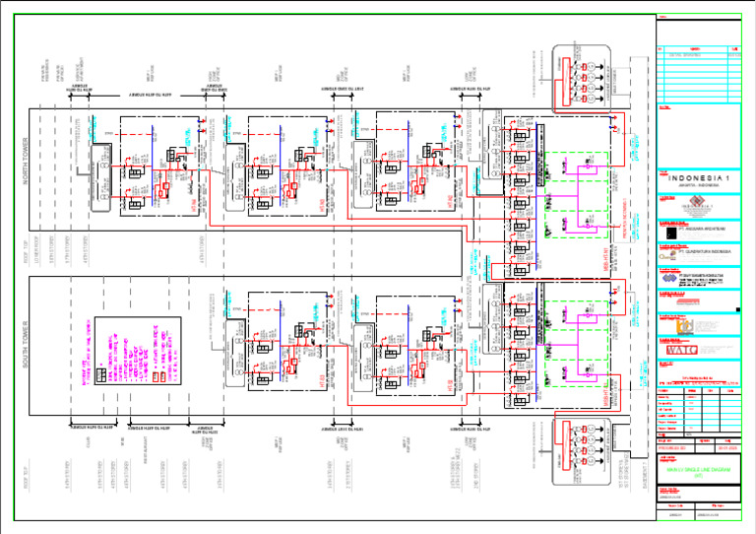Screen dimensions: 756x534
Task: Click the BASEMENT 1 level label
Action: 646,476
